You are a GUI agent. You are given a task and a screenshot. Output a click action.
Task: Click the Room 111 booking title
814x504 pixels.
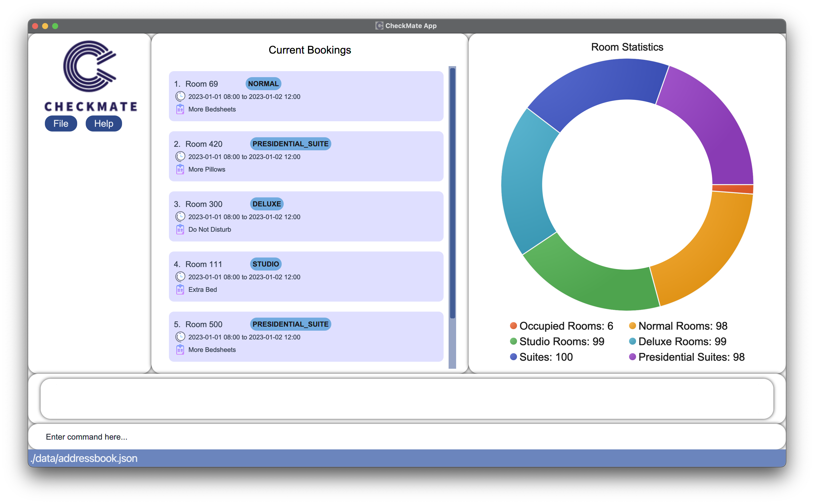tap(204, 264)
